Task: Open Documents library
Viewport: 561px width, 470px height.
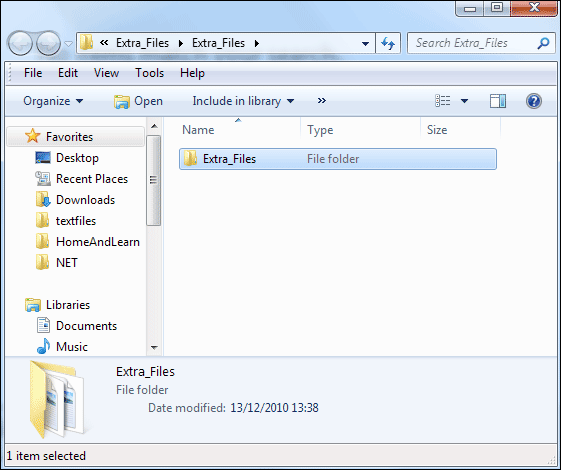Action: coord(86,326)
